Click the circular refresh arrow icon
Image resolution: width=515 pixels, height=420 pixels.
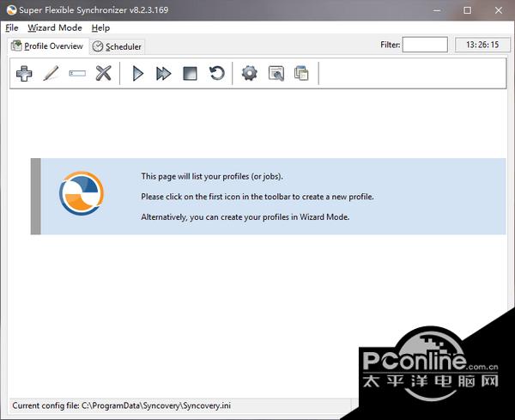[217, 73]
